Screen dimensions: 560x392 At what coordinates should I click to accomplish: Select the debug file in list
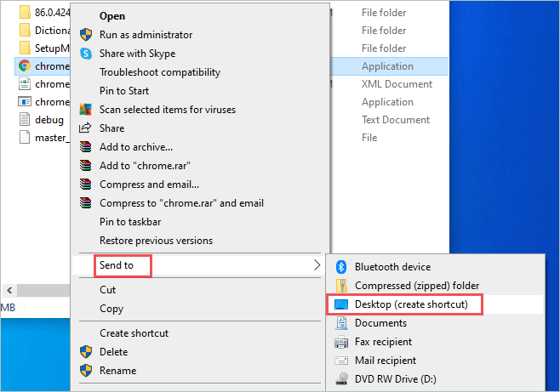49,120
